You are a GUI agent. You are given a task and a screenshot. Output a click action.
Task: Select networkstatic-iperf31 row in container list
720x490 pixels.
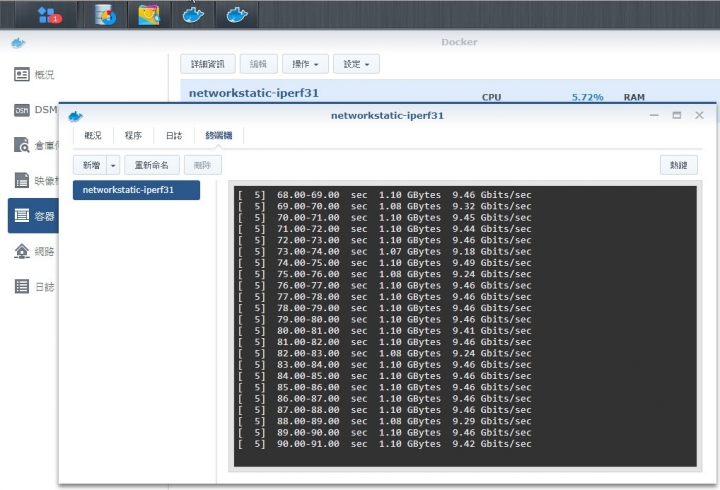[x=254, y=93]
